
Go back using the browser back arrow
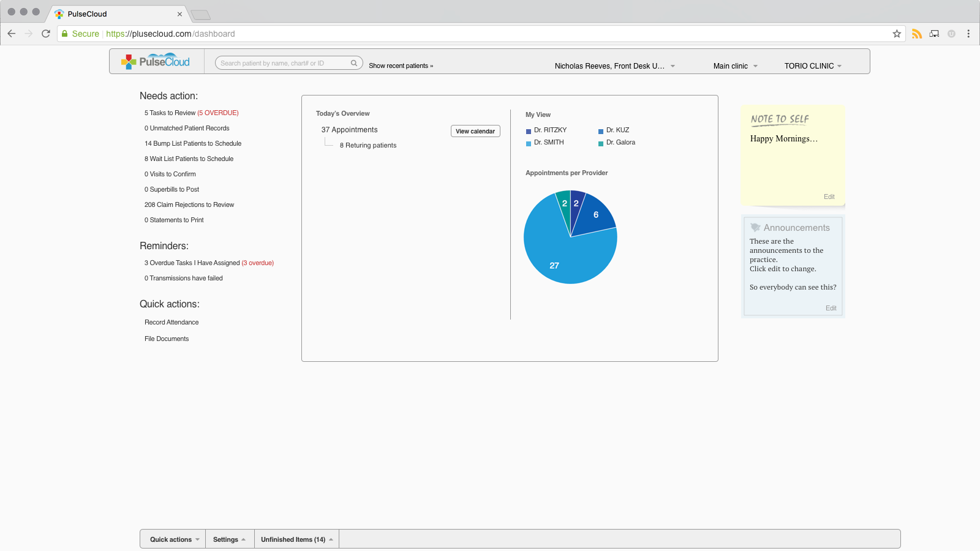point(12,34)
